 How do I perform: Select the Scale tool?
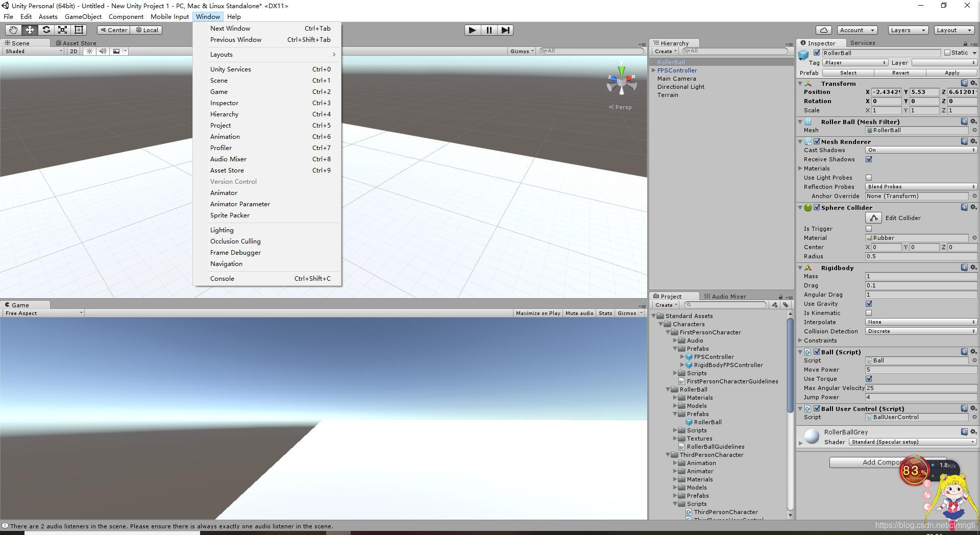(62, 30)
